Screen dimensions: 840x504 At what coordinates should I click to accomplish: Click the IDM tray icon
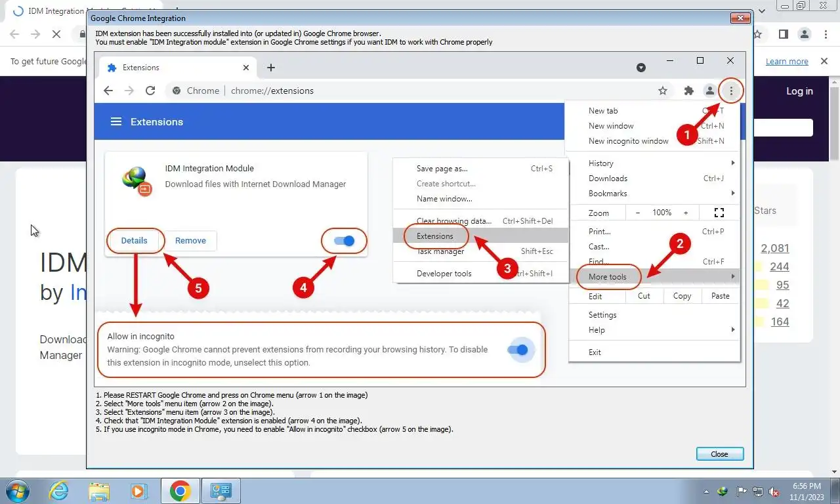tap(723, 491)
